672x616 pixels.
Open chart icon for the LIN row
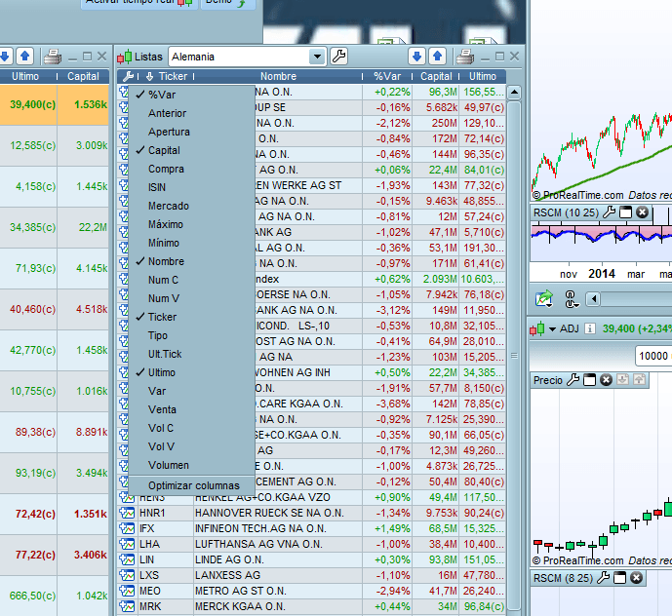pyautogui.click(x=127, y=559)
